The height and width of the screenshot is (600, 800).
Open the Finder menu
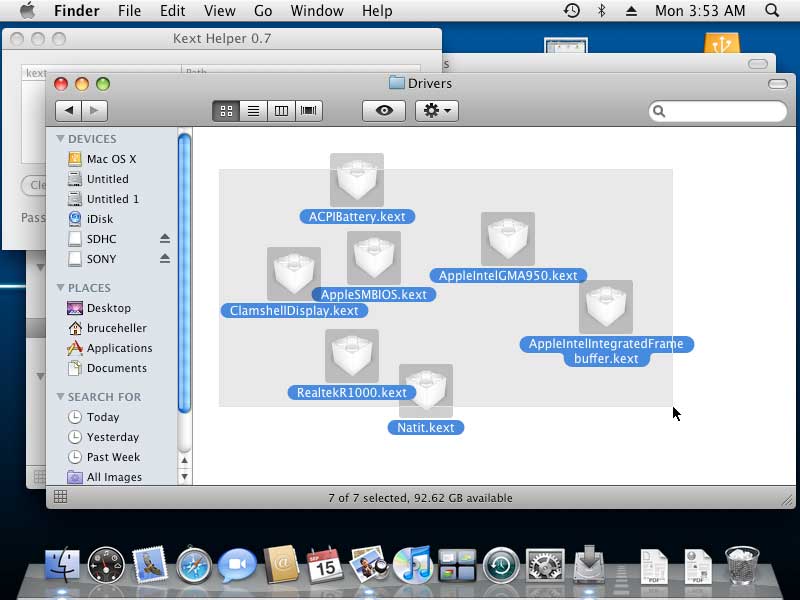(77, 11)
